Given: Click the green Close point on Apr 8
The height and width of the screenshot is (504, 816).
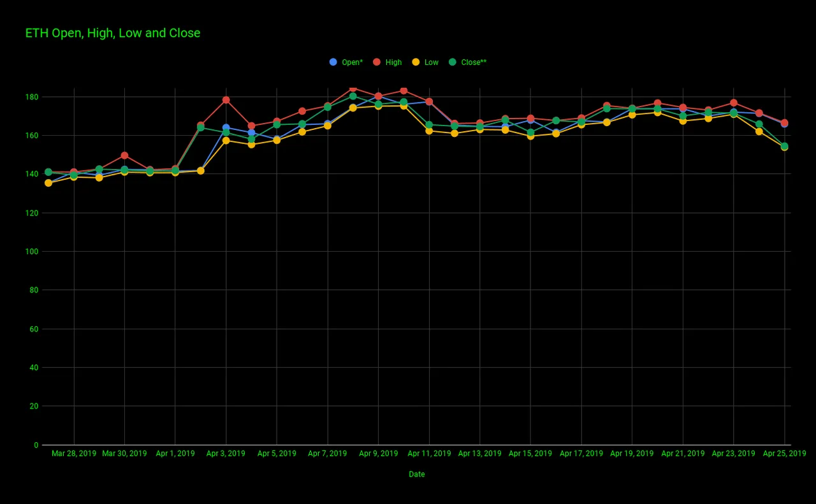Looking at the screenshot, I should click(x=353, y=96).
